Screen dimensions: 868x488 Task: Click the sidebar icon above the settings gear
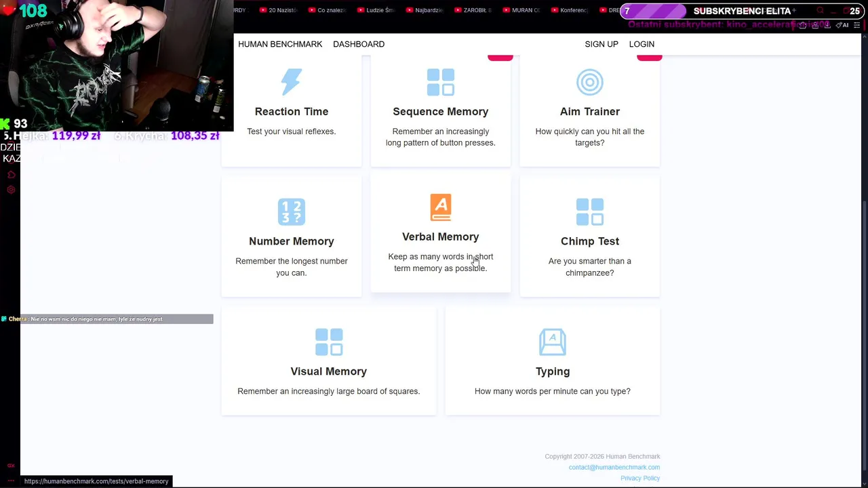11,175
